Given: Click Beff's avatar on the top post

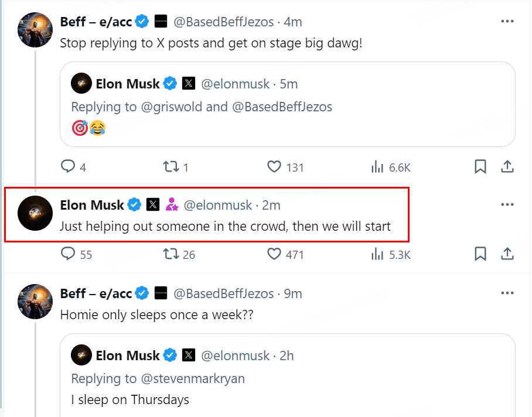Looking at the screenshot, I should point(35,29).
